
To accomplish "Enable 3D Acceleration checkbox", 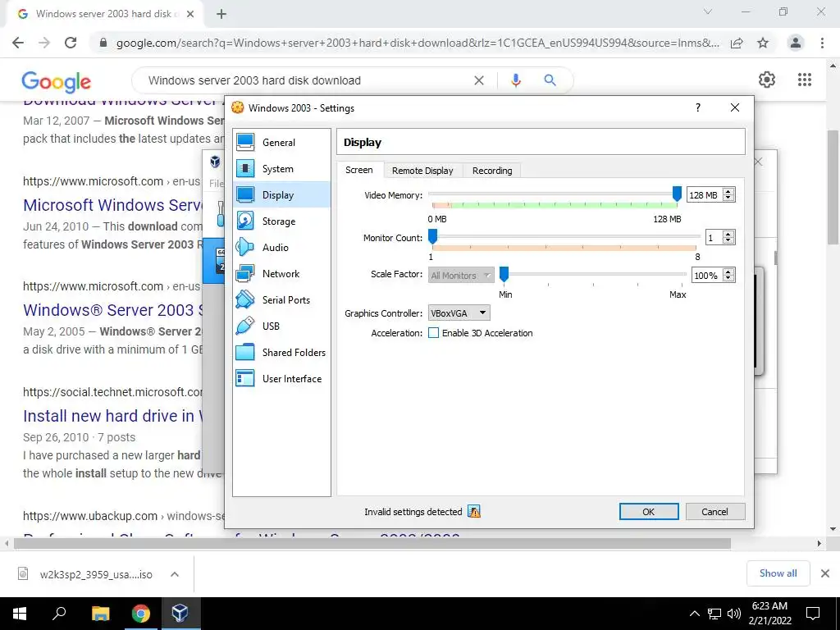I will pos(433,333).
